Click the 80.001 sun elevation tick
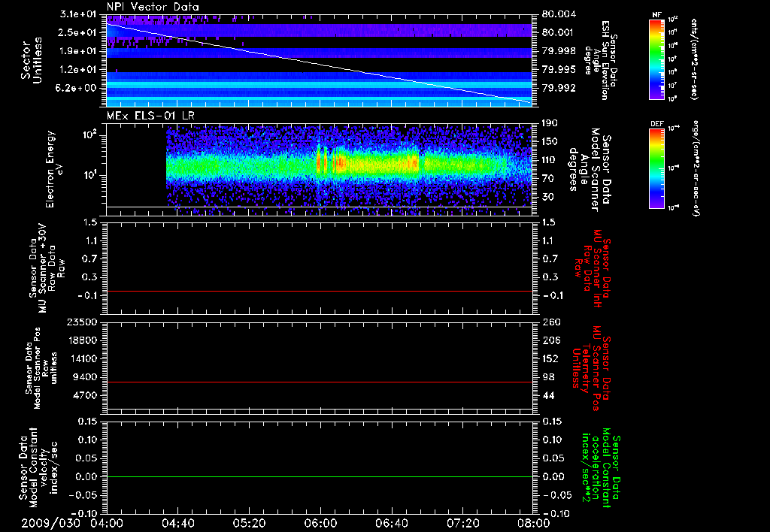Screen dimensions: 770x532 pyautogui.click(x=559, y=32)
